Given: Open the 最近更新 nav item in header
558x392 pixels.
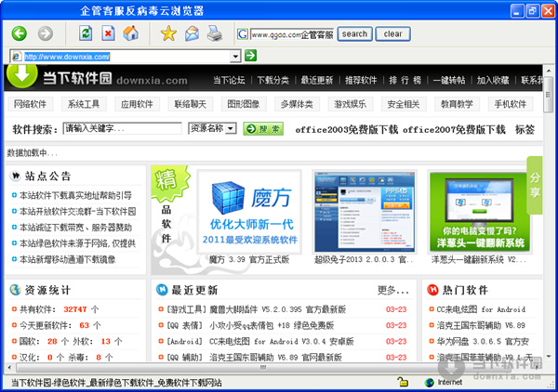Looking at the screenshot, I should point(317,80).
